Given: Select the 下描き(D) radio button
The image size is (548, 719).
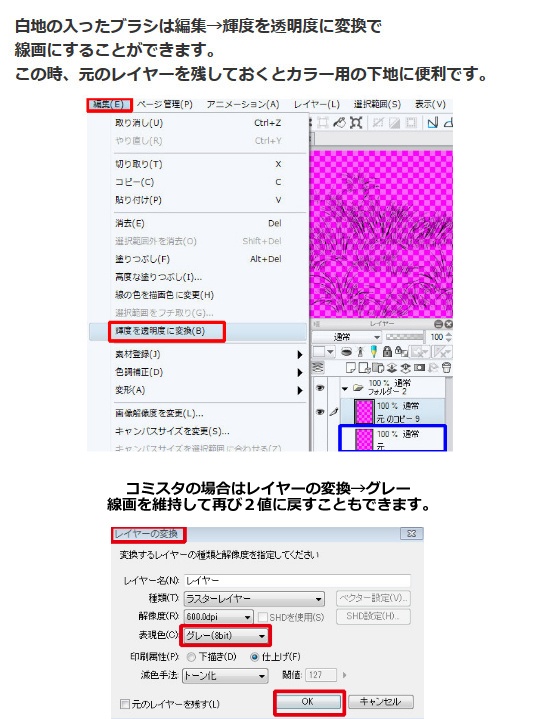Looking at the screenshot, I should tap(191, 657).
